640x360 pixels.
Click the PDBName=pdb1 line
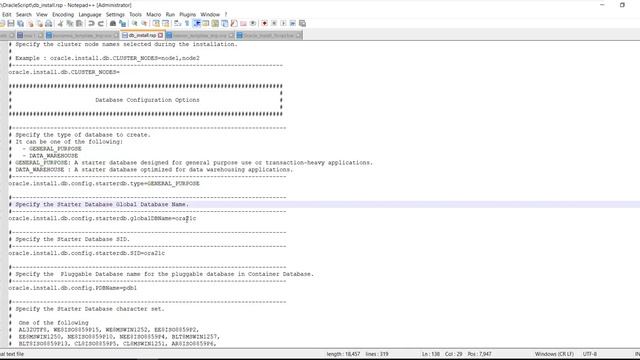point(73,288)
